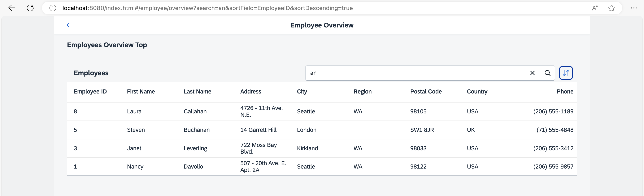Select the Callahan last name cell
The height and width of the screenshot is (196, 644).
[195, 112]
